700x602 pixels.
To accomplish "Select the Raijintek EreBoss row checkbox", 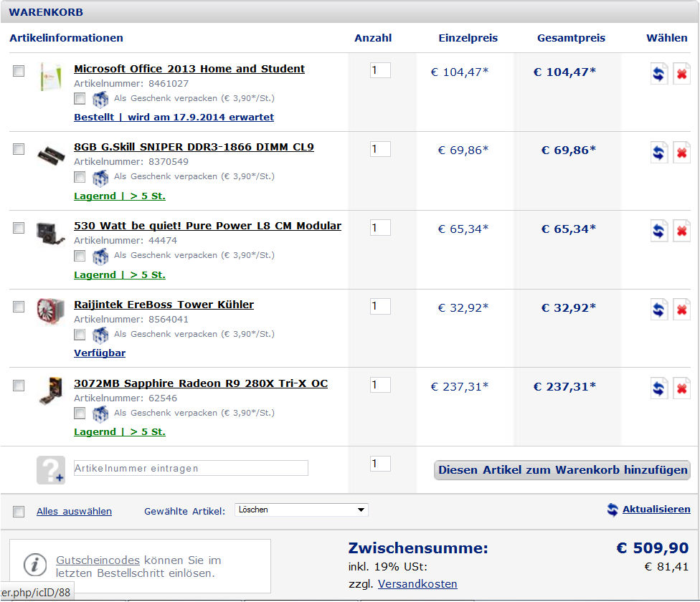I will pyautogui.click(x=19, y=307).
